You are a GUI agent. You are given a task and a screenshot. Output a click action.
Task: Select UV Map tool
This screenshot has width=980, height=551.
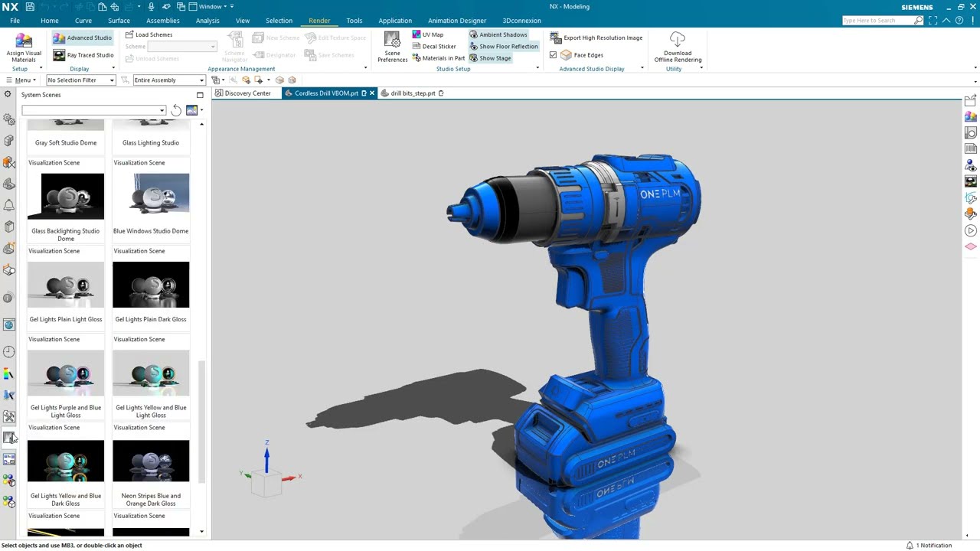[427, 34]
